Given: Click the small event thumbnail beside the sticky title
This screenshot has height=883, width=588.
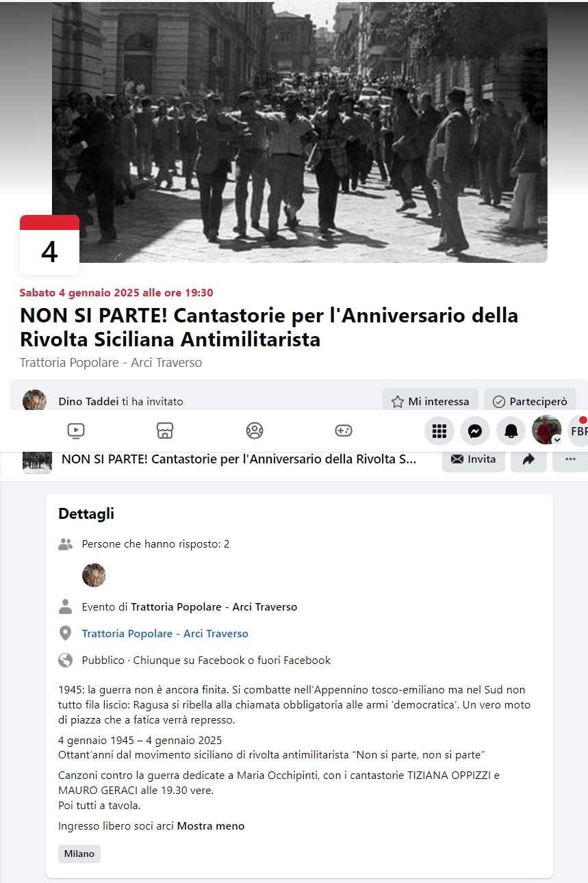Looking at the screenshot, I should [x=38, y=459].
